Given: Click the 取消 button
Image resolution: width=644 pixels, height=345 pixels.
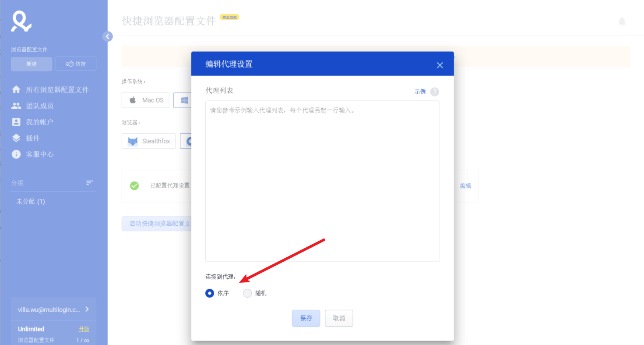Looking at the screenshot, I should [339, 318].
